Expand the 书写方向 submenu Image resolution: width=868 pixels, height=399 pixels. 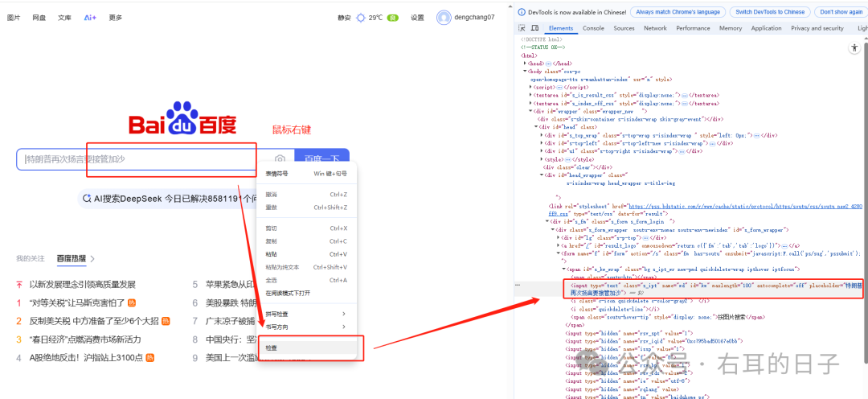click(x=344, y=327)
